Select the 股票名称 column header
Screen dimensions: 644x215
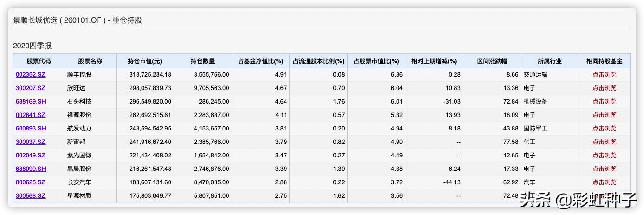(x=90, y=61)
